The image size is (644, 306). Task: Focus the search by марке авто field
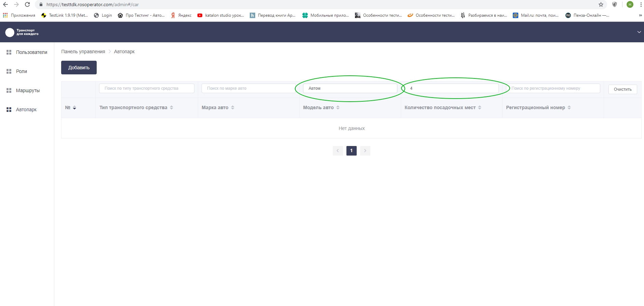248,88
